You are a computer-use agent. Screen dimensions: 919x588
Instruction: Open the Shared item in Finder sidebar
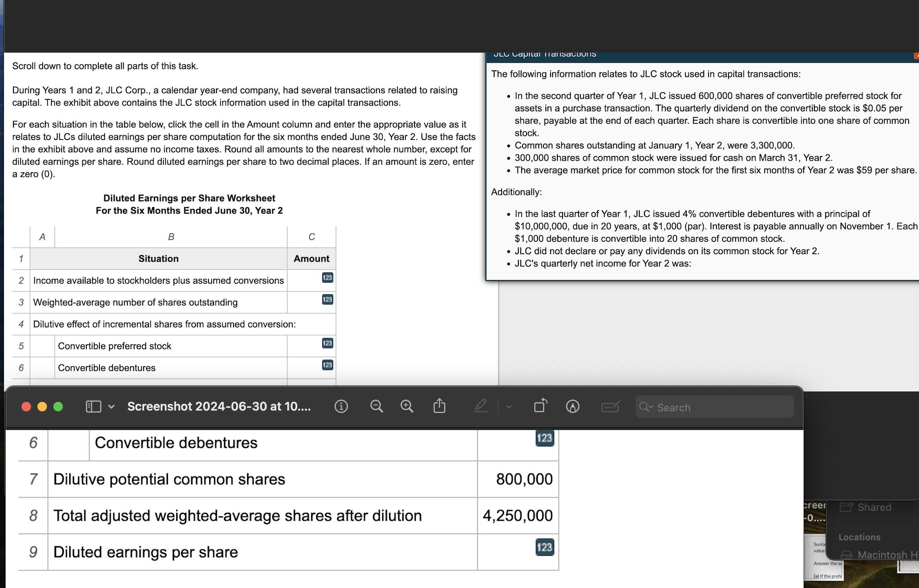point(874,507)
